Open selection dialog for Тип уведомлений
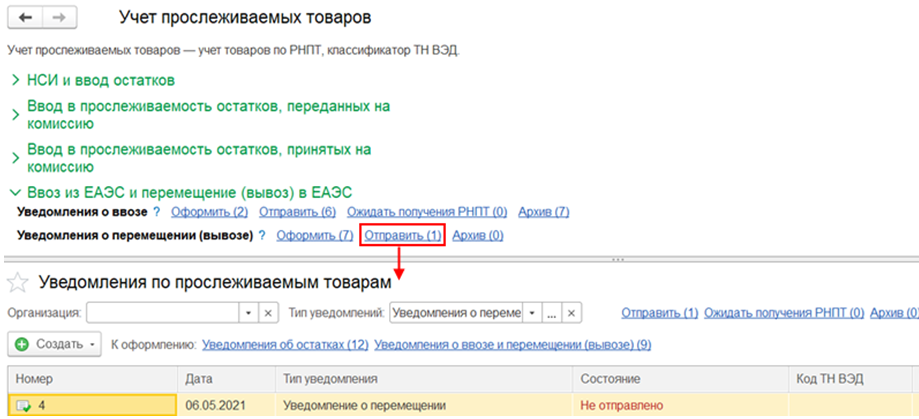919x419 pixels. 552,313
